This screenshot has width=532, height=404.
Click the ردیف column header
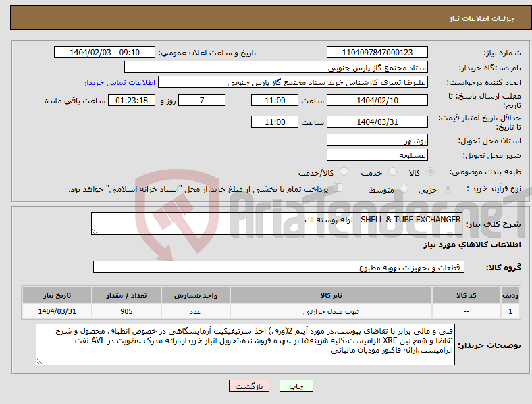[x=510, y=295]
